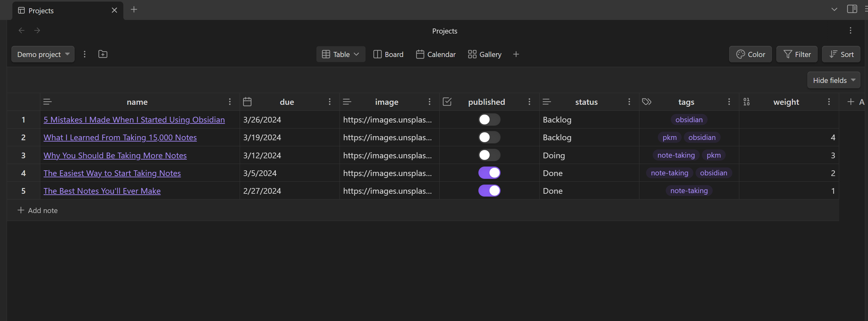This screenshot has height=321, width=868.
Task: Open the Color settings button
Action: pyautogui.click(x=750, y=54)
